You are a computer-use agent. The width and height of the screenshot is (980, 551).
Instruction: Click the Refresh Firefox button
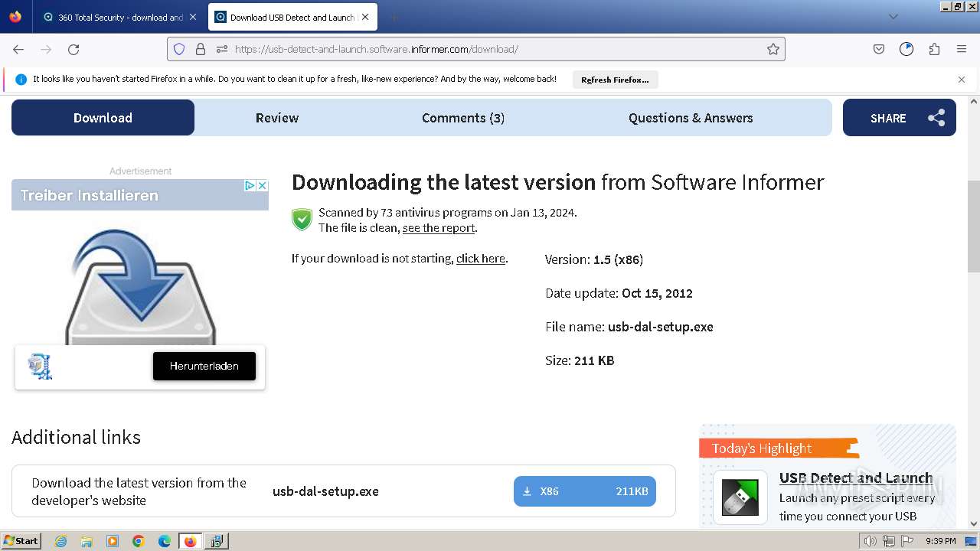click(615, 80)
